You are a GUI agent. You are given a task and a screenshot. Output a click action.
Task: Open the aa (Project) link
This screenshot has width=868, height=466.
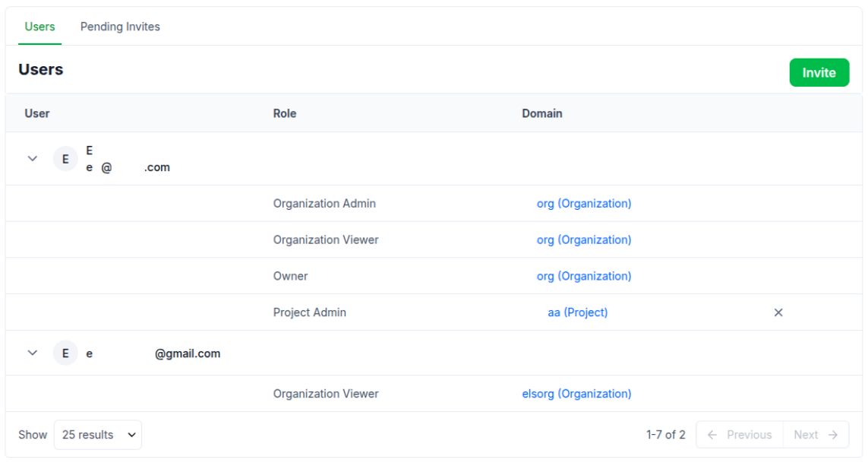pyautogui.click(x=577, y=312)
